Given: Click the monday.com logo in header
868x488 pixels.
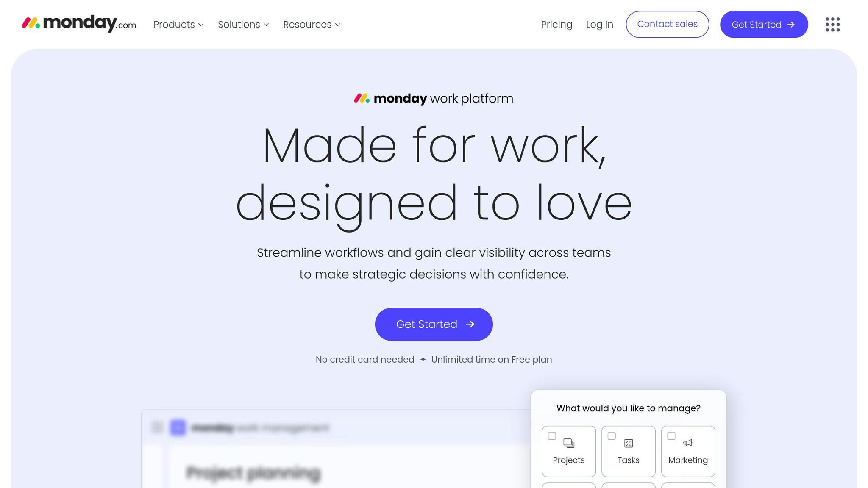Looking at the screenshot, I should pyautogui.click(x=79, y=24).
